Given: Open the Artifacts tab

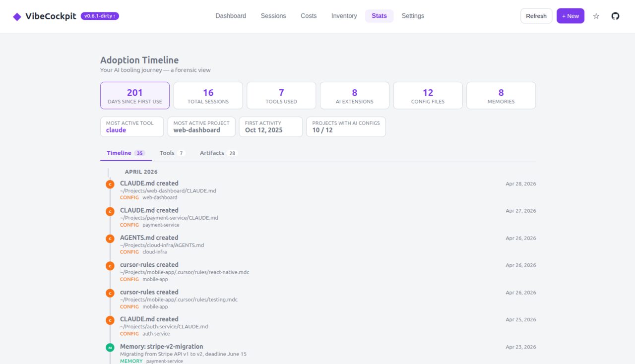Looking at the screenshot, I should click(212, 153).
